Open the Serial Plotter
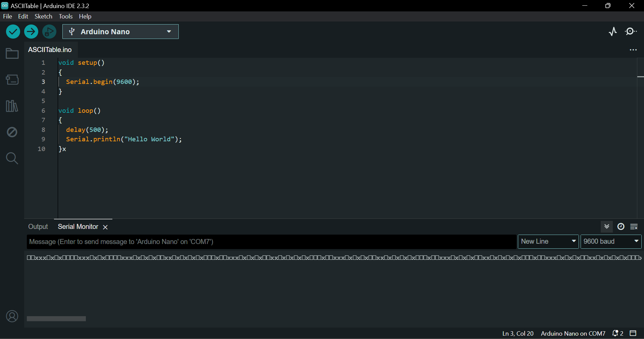 click(x=613, y=32)
